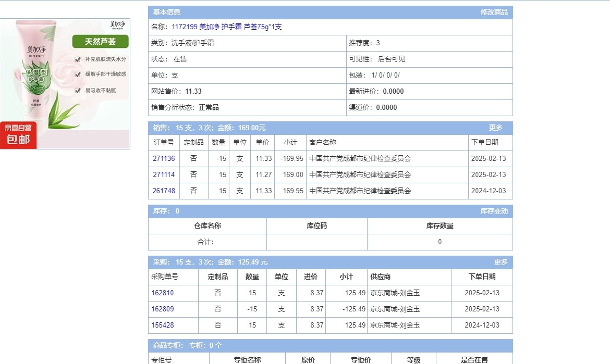The height and width of the screenshot is (364, 610).
Task: Click the 网站售价 11.33 value
Action: 193,92
